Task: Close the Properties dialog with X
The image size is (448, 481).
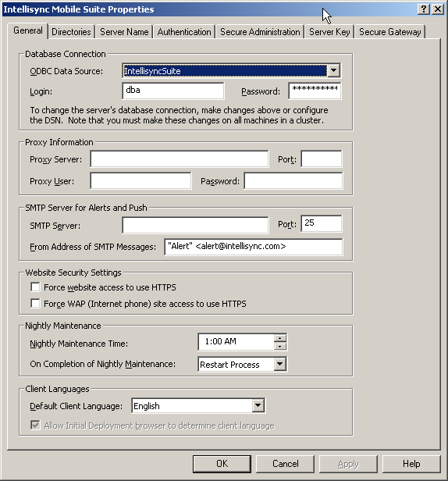Action: (x=438, y=9)
